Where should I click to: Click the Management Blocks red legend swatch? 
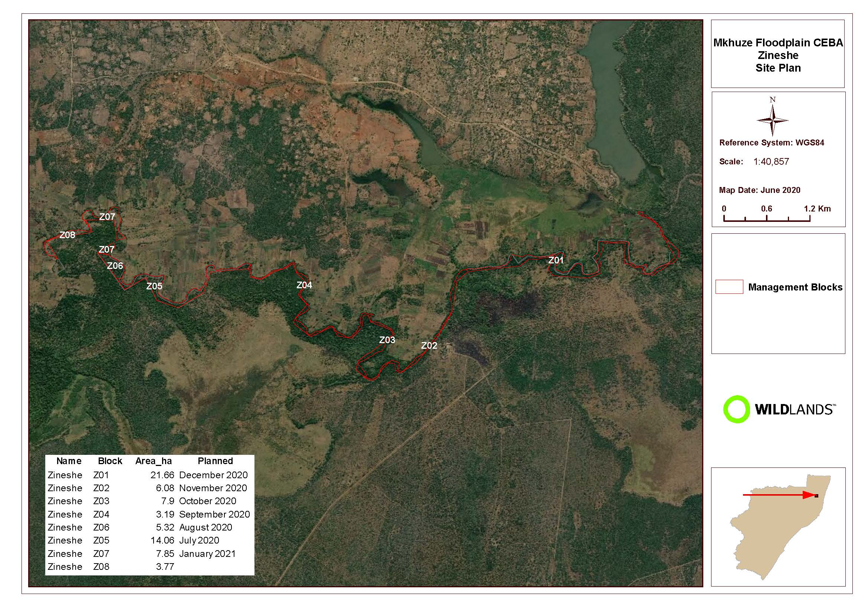tap(729, 287)
